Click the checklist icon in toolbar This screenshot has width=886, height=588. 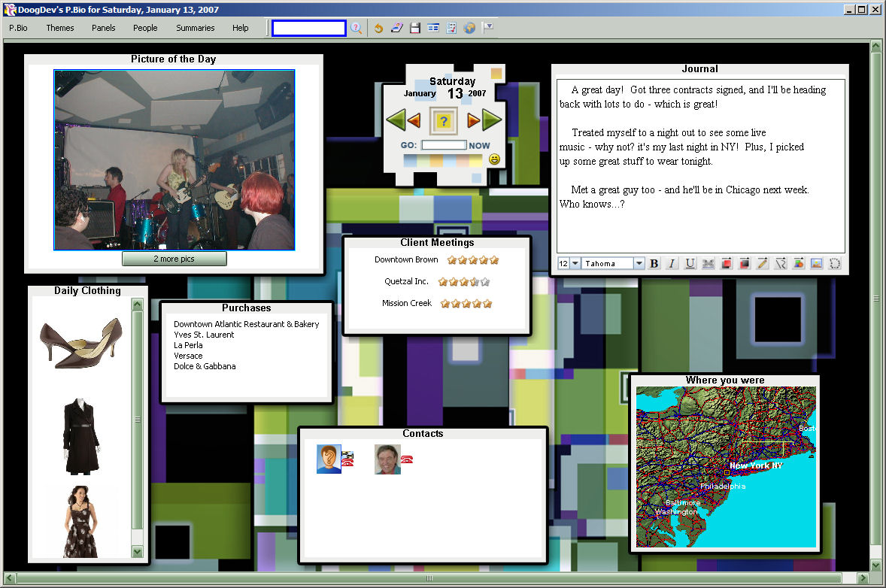451,28
